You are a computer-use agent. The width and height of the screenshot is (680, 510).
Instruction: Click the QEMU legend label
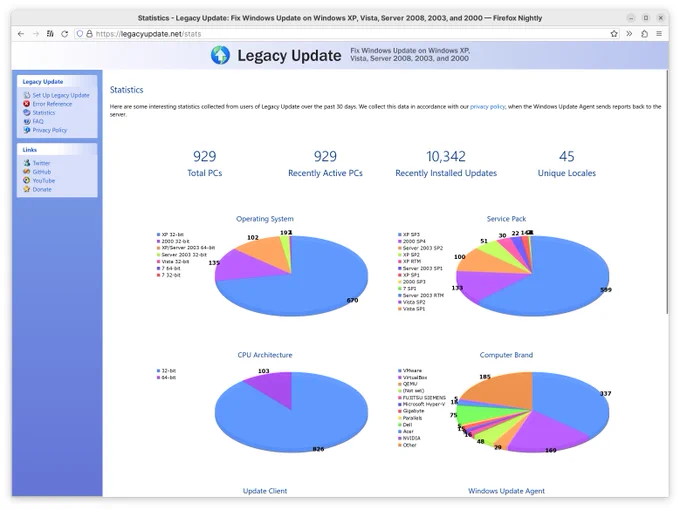pyautogui.click(x=410, y=384)
